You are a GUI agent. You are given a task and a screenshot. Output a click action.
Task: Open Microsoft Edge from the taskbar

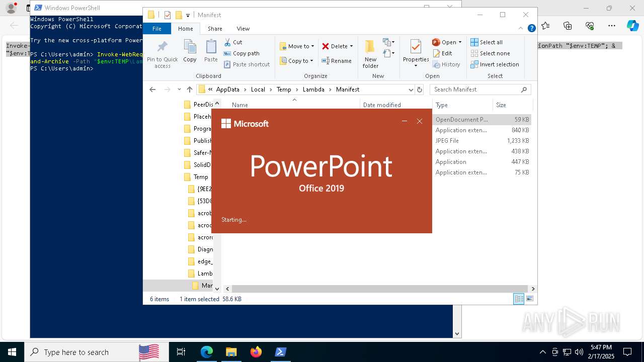207,352
